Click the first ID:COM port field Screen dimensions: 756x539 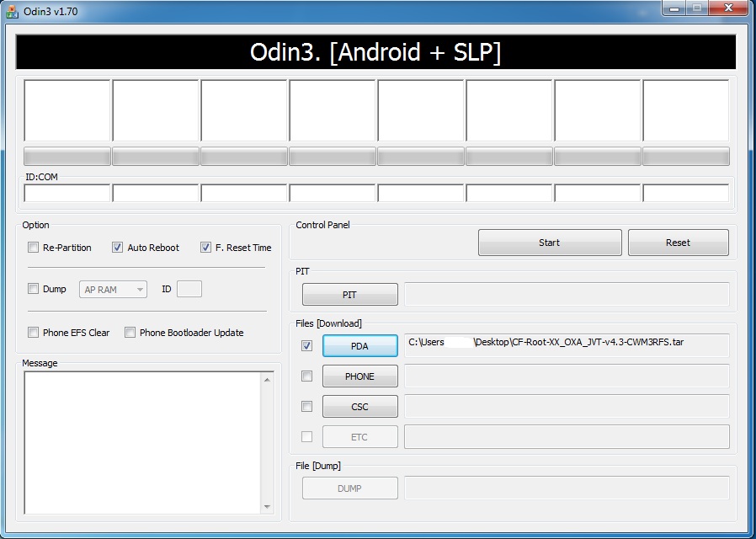coord(67,194)
